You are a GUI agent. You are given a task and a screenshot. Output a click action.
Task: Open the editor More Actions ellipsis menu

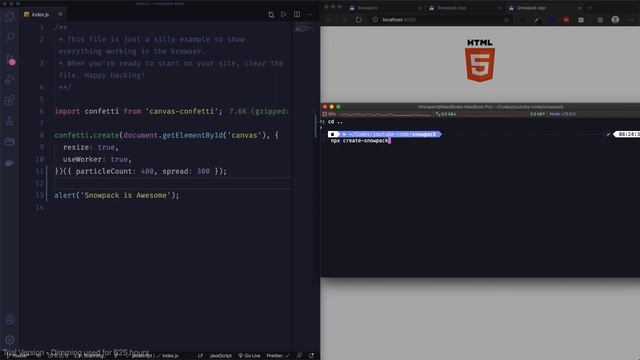pos(310,14)
